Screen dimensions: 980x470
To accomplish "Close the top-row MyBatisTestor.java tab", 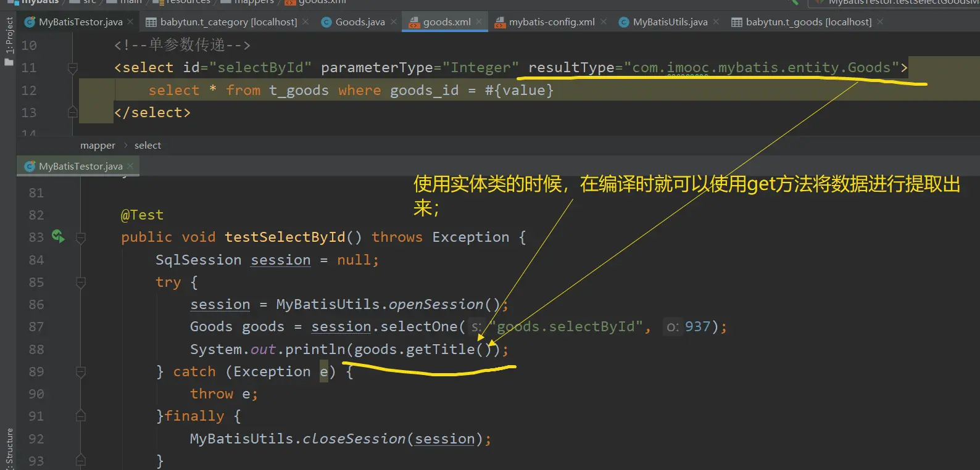I will tap(130, 22).
